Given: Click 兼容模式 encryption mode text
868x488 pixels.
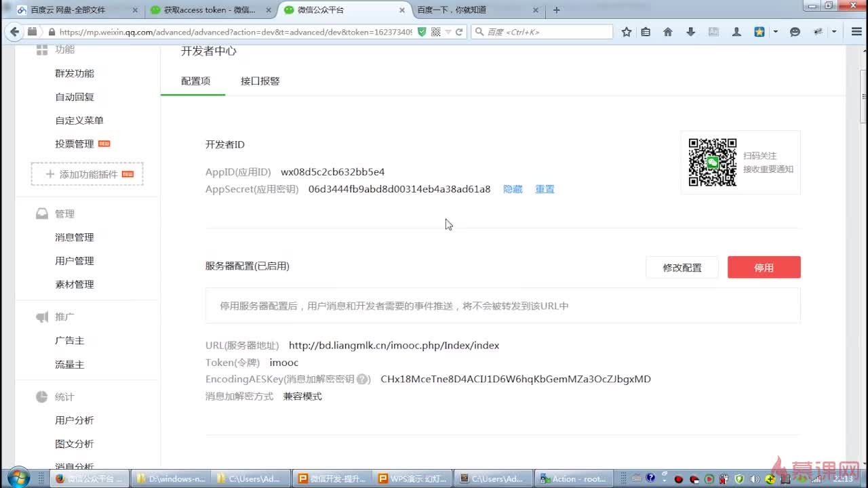Looking at the screenshot, I should coord(302,396).
